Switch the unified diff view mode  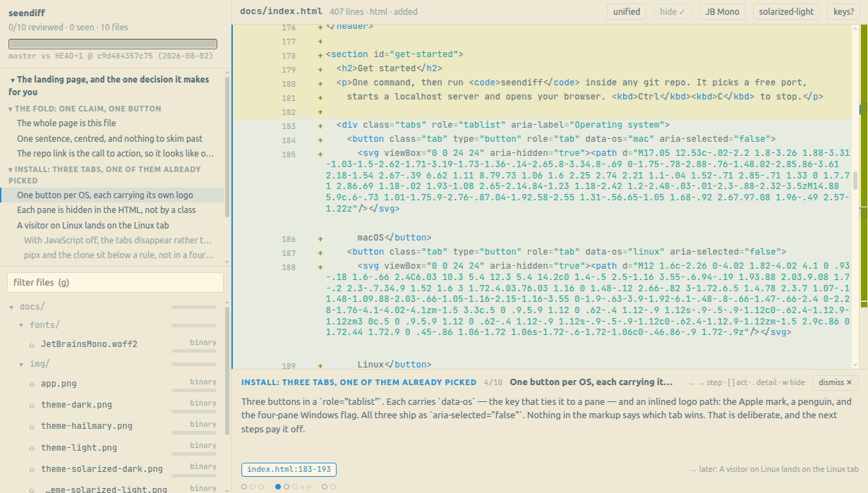pyautogui.click(x=627, y=11)
